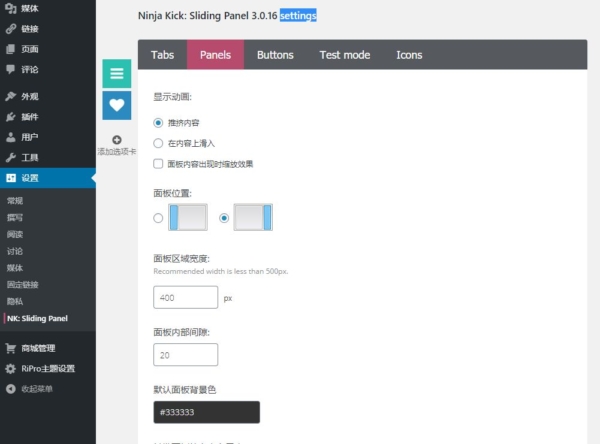Select the 推挤内容 radio option
600x444 pixels.
(158, 123)
